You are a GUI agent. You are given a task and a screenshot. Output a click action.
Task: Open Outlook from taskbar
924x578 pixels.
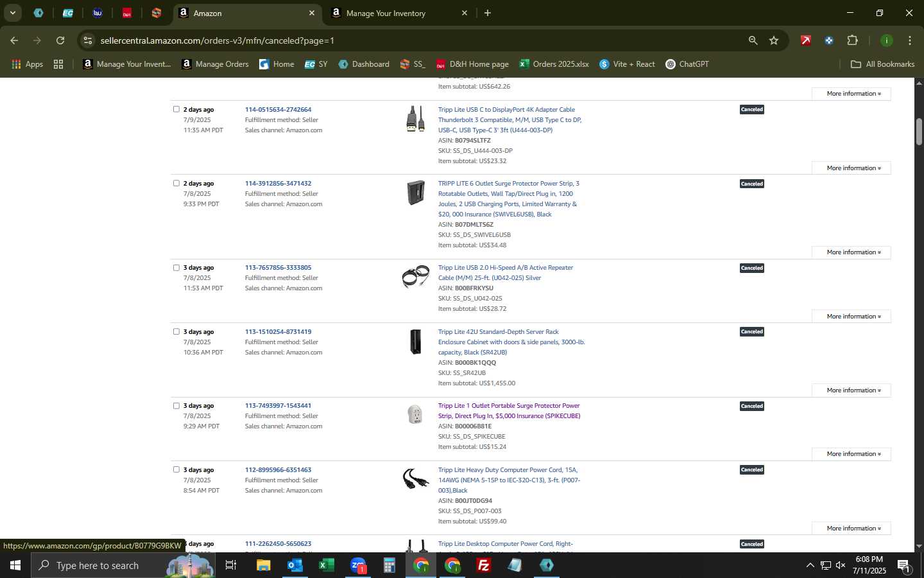pyautogui.click(x=295, y=565)
